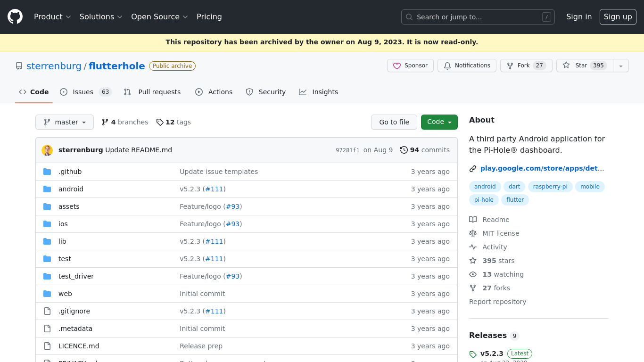Open the star lists dropdown arrow
The height and width of the screenshot is (362, 644).
tap(621, 66)
